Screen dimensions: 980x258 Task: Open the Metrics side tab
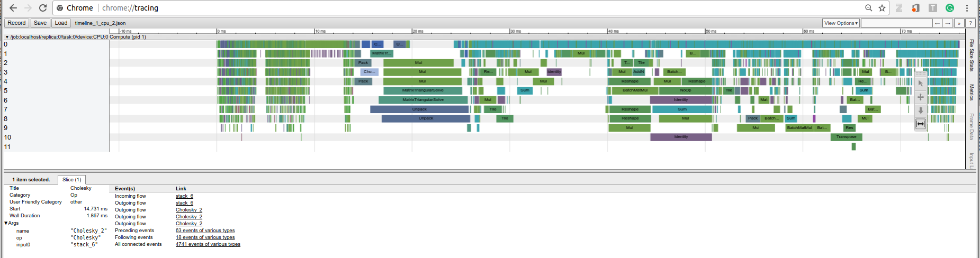tap(972, 92)
